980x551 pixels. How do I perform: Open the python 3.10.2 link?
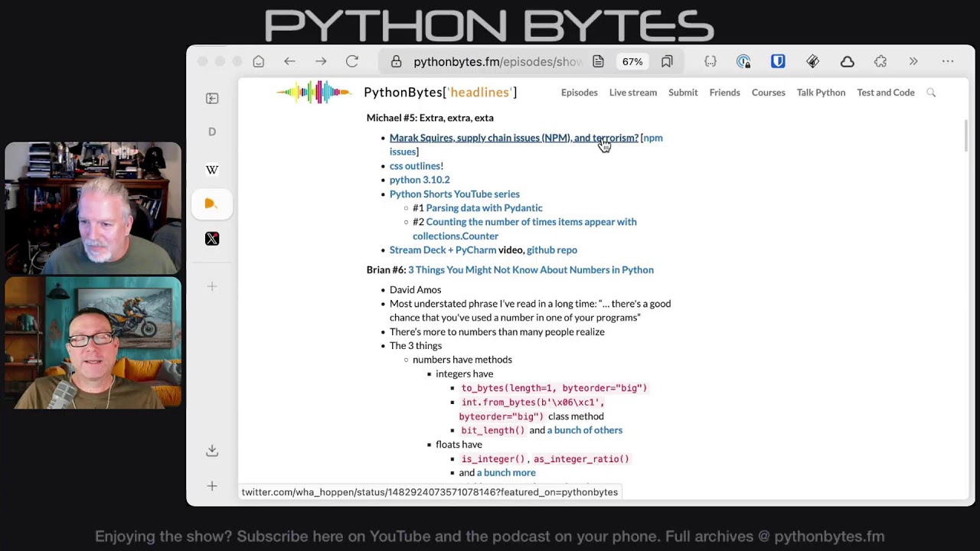point(420,180)
